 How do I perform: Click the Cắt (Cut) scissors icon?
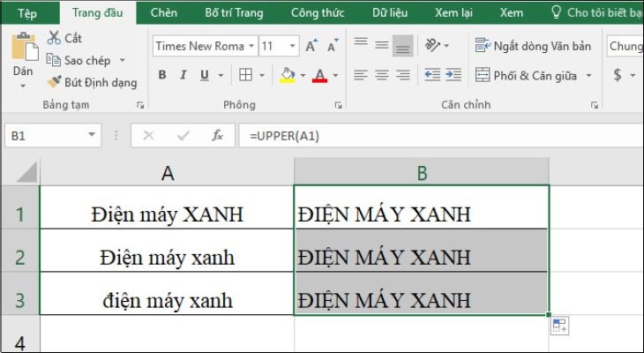coord(54,38)
